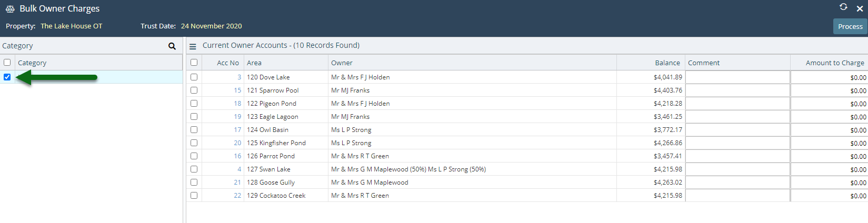Click the Bulk Owner Charges scales icon
This screenshot has height=223, width=868.
click(9, 9)
